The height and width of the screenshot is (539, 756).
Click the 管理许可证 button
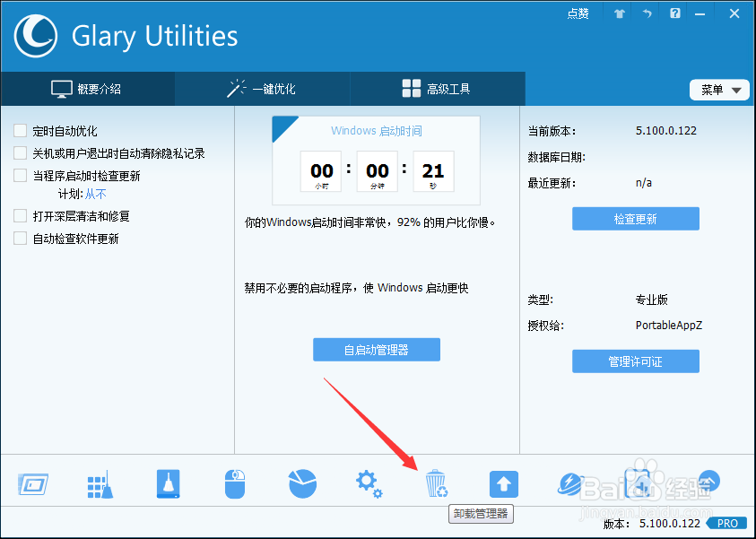point(636,361)
